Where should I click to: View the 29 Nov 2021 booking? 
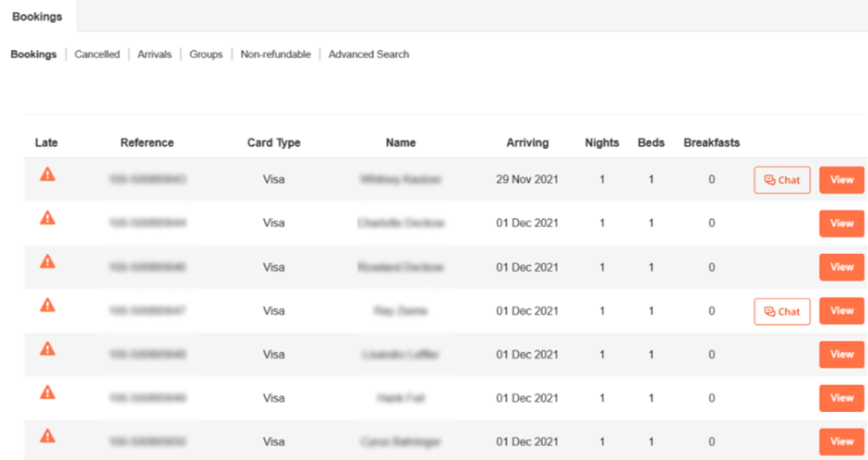(x=841, y=180)
